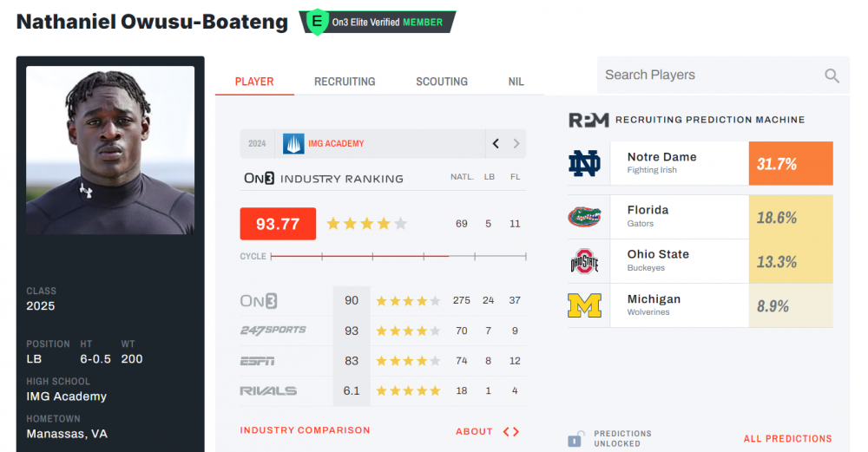This screenshot has height=452, width=868.
Task: Click the search magnifier icon
Action: point(832,75)
